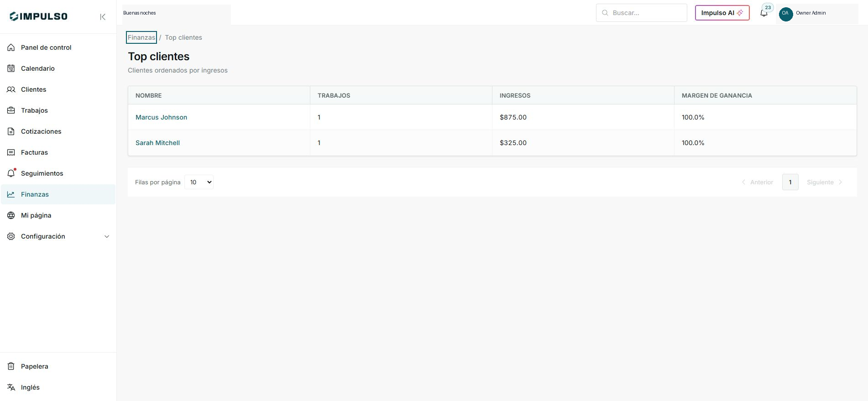Click the Papelera trash icon
868x401 pixels.
click(x=11, y=366)
